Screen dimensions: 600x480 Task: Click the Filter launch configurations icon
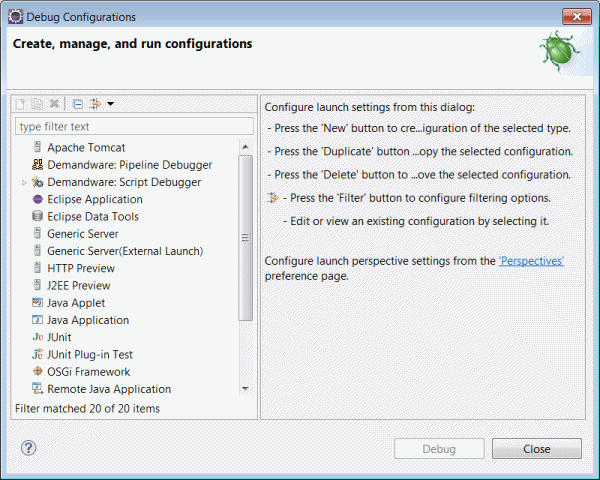[95, 104]
